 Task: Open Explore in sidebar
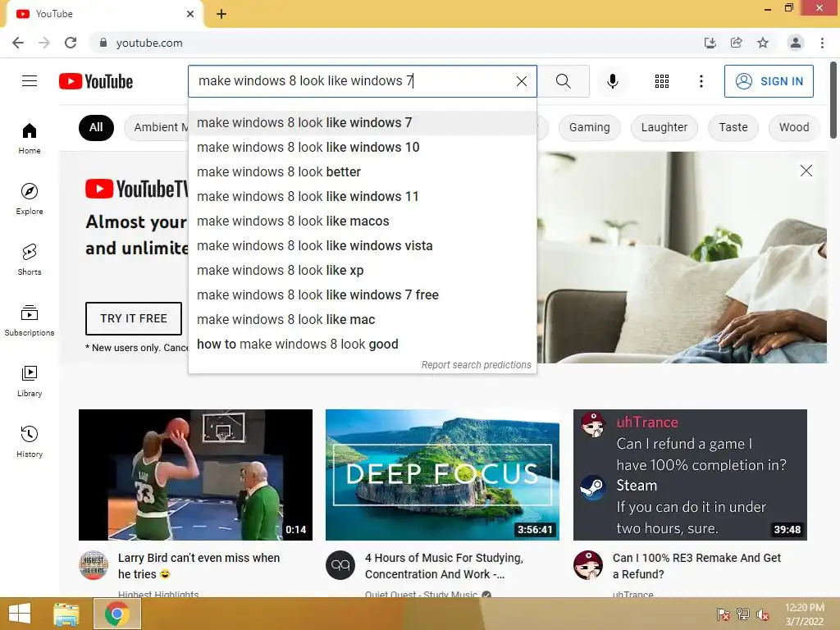[30, 199]
